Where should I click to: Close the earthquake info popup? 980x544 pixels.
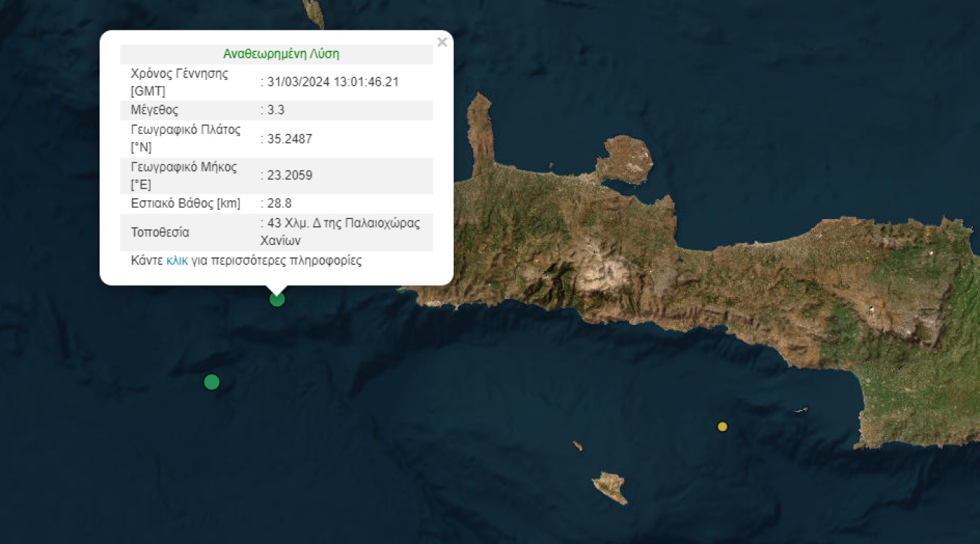pos(442,43)
